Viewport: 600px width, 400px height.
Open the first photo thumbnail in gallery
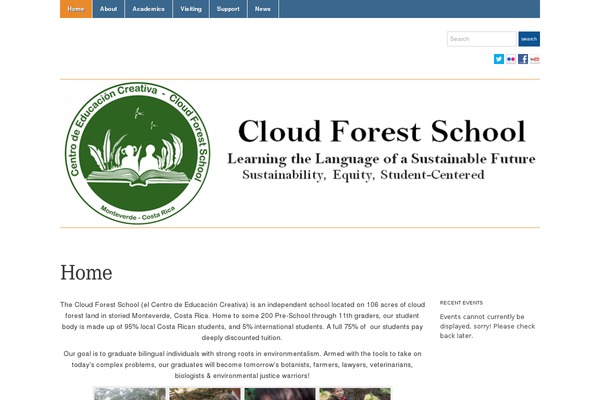130,394
